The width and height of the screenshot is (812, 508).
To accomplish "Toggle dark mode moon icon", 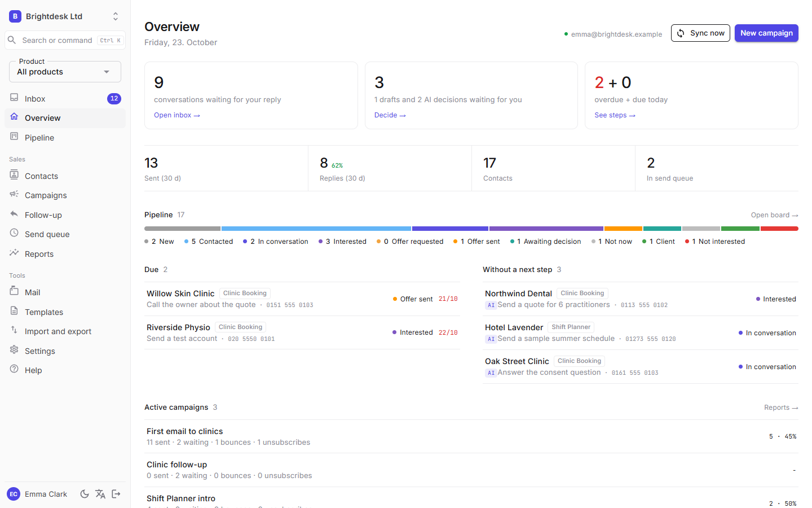I will coord(85,494).
